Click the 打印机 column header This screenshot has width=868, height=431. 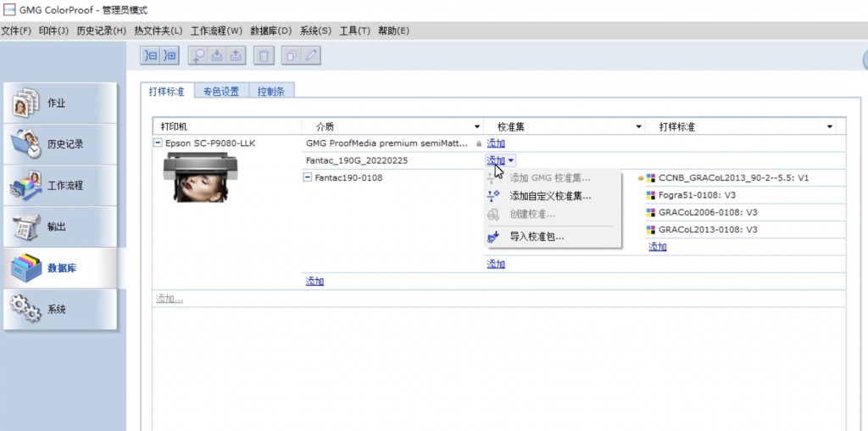pos(227,127)
